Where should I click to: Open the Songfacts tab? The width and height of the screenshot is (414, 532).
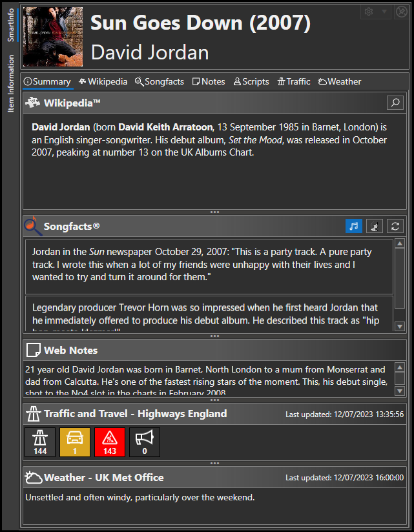(x=159, y=82)
